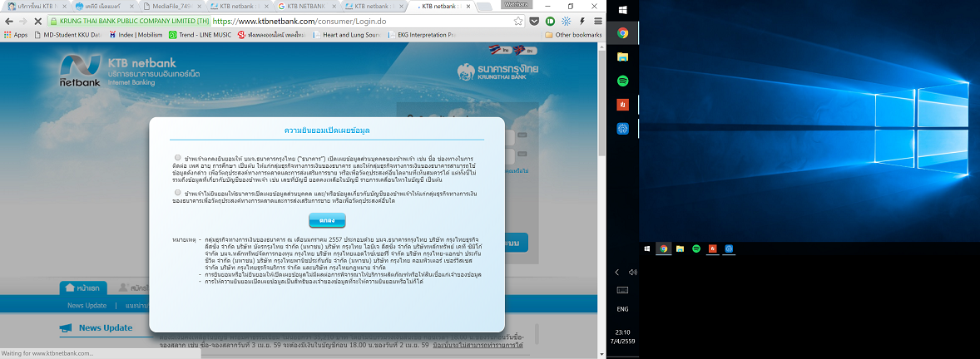Go back with Chrome's back arrow
This screenshot has width=980, height=359.
click(x=9, y=21)
